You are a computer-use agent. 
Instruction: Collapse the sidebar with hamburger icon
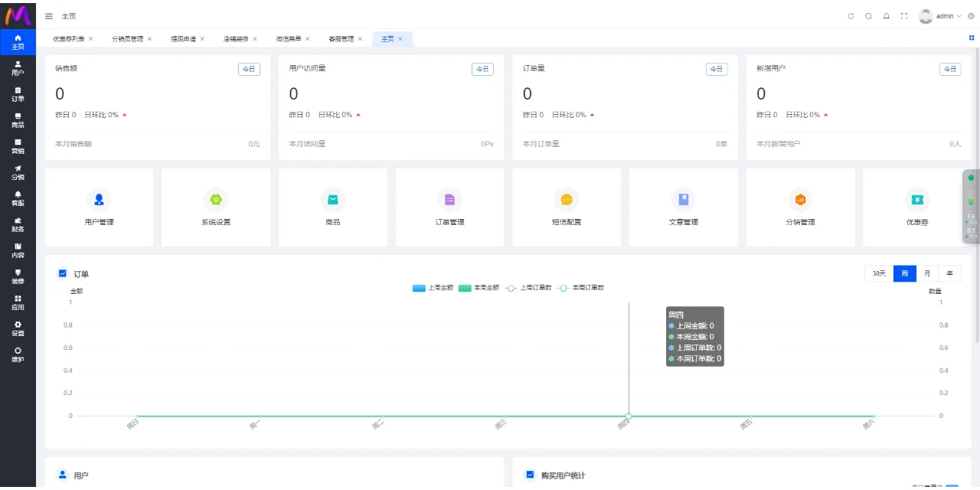[x=49, y=16]
